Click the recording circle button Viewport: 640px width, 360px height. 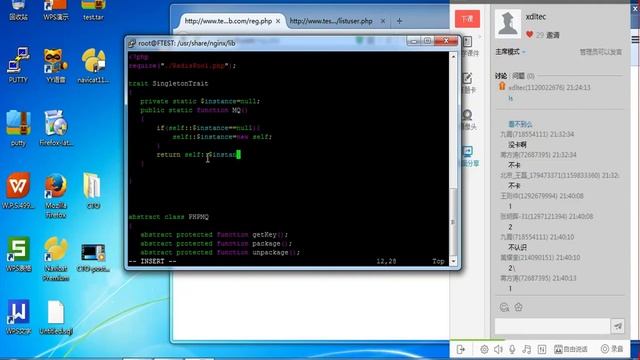point(612,349)
